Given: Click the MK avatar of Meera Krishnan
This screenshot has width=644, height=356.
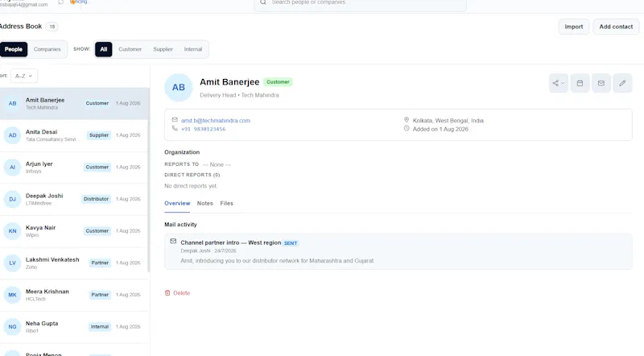Looking at the screenshot, I should [12, 295].
